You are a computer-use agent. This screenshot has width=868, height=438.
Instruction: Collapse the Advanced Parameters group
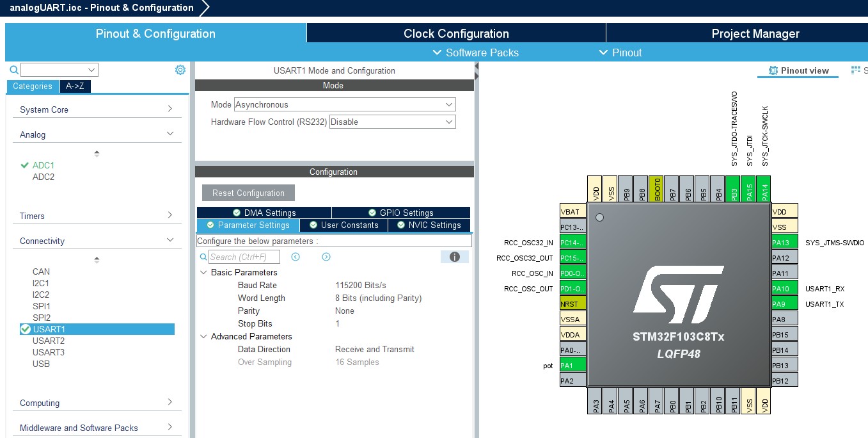pyautogui.click(x=203, y=336)
